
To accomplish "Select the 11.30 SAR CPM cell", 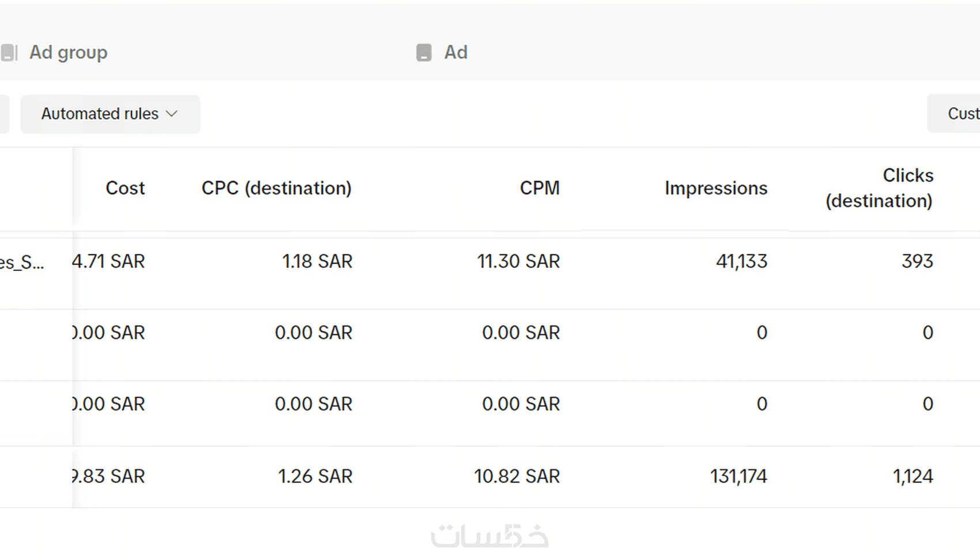I will 518,262.
